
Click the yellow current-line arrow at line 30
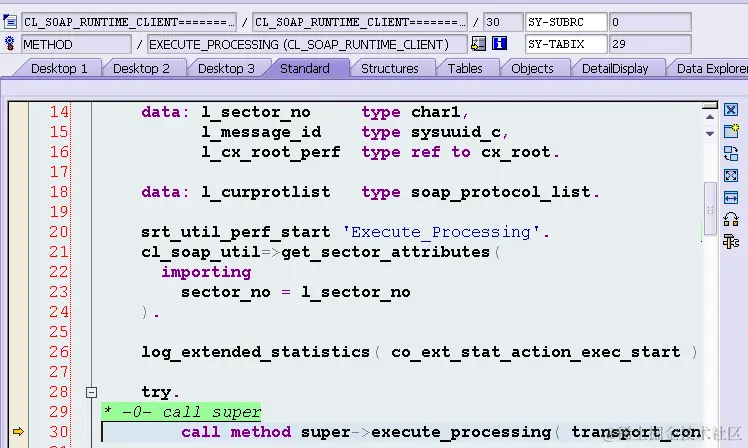[18, 432]
